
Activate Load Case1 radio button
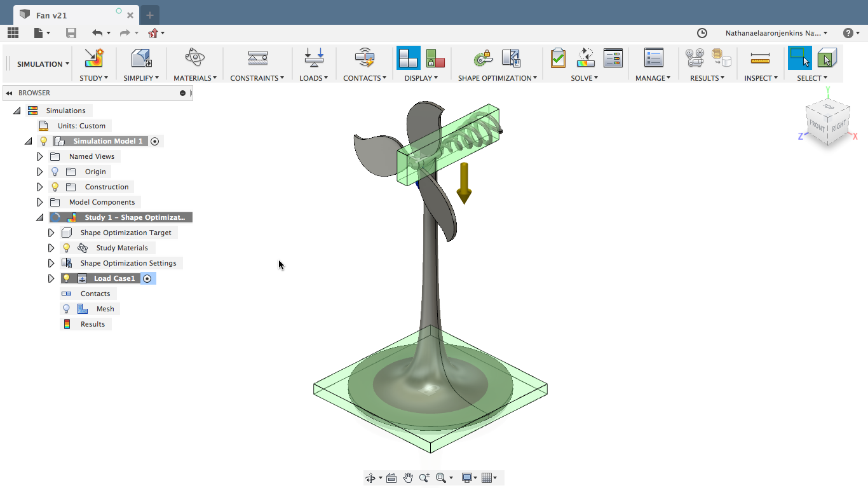(147, 278)
